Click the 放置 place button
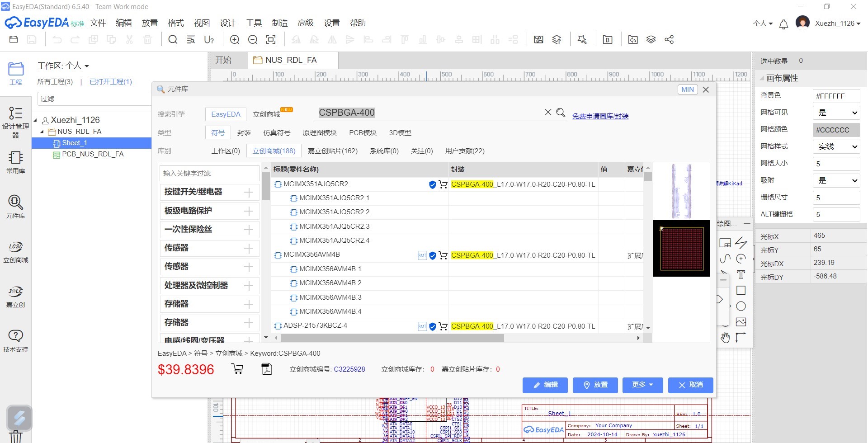Image resolution: width=868 pixels, height=443 pixels. pyautogui.click(x=595, y=385)
